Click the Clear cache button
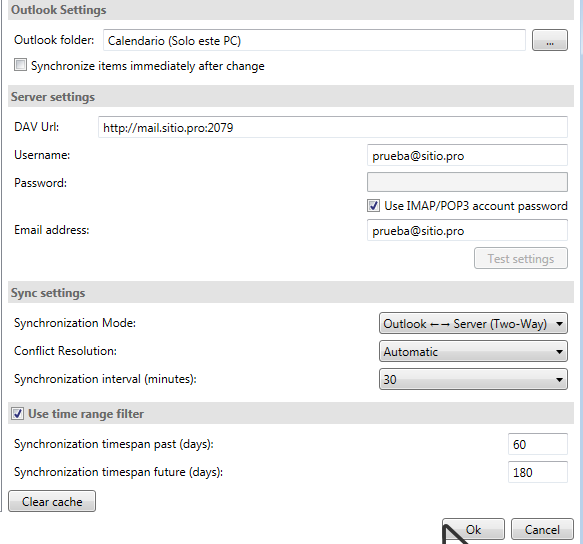The height and width of the screenshot is (544, 583). [52, 501]
